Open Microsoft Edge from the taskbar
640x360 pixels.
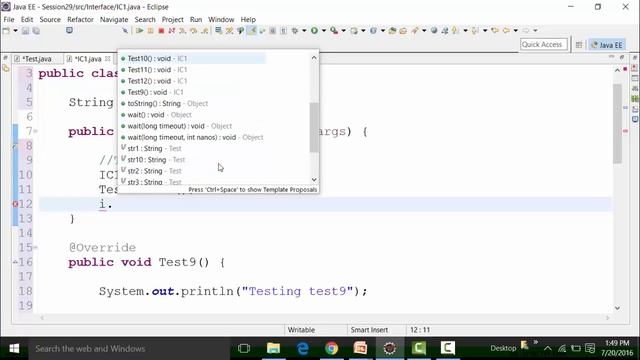pos(302,348)
